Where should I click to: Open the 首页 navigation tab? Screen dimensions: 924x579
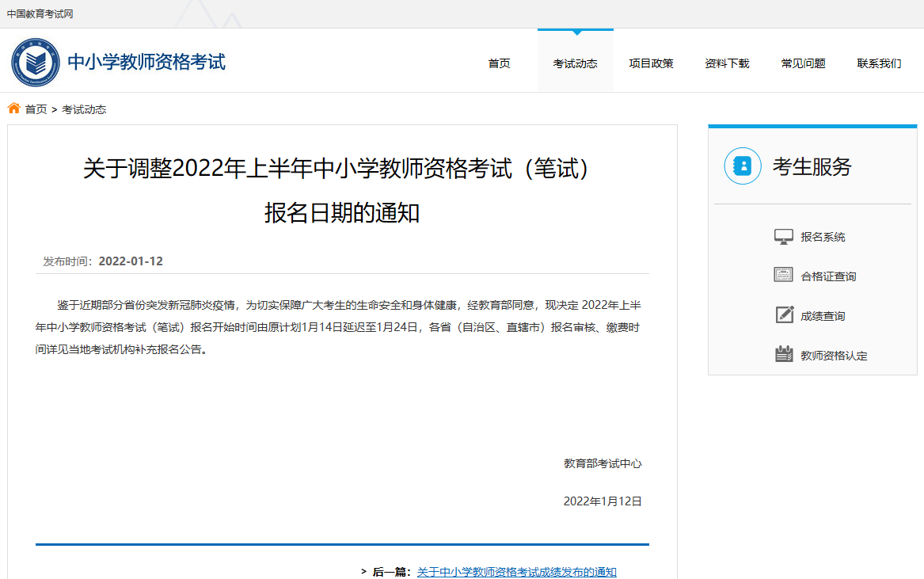[499, 63]
